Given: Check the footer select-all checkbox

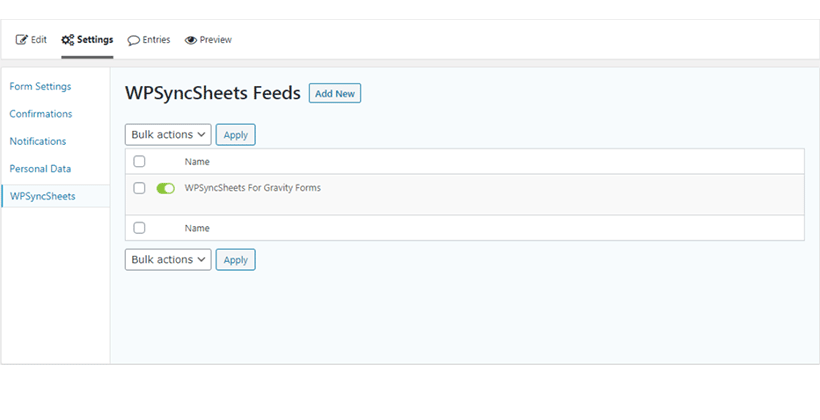Looking at the screenshot, I should (139, 228).
